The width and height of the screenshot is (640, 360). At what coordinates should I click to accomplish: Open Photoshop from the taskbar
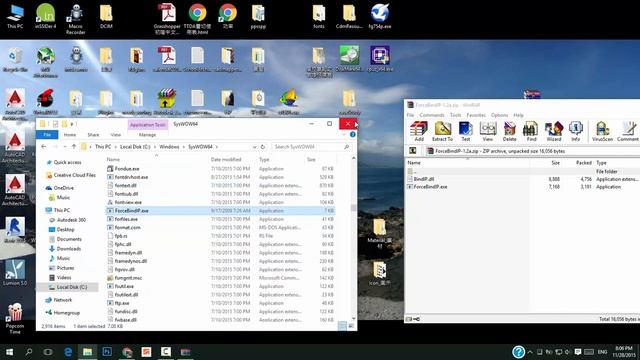click(107, 352)
